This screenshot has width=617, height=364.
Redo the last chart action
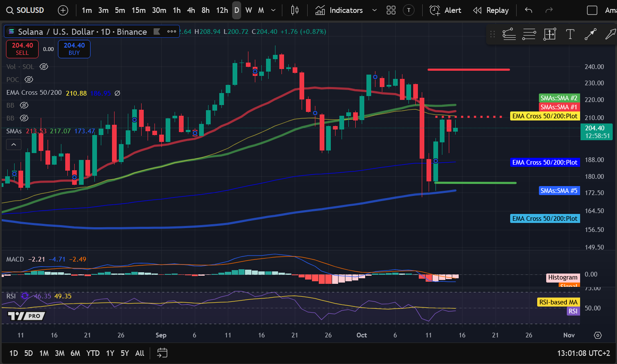click(x=549, y=10)
